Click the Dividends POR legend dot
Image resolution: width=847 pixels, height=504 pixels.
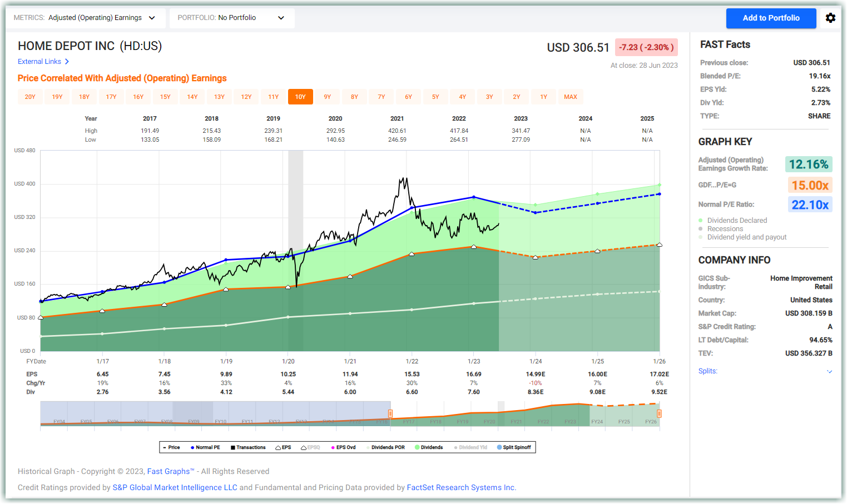(368, 447)
